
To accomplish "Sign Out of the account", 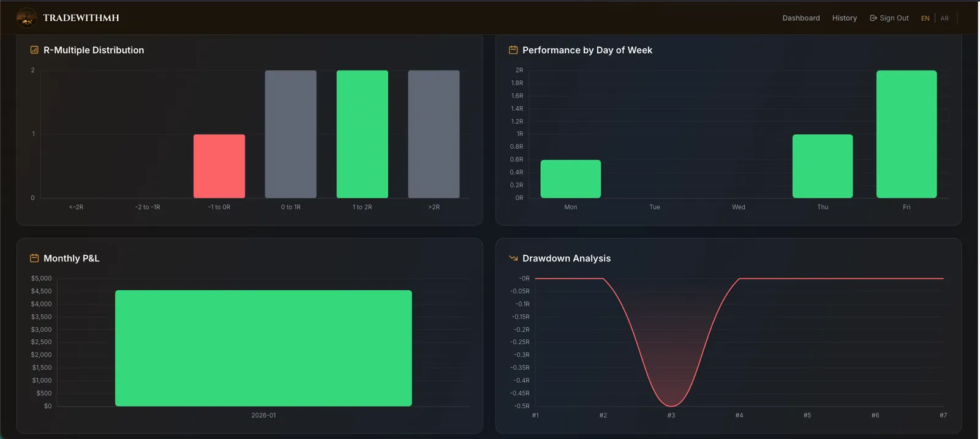I will click(x=889, y=18).
